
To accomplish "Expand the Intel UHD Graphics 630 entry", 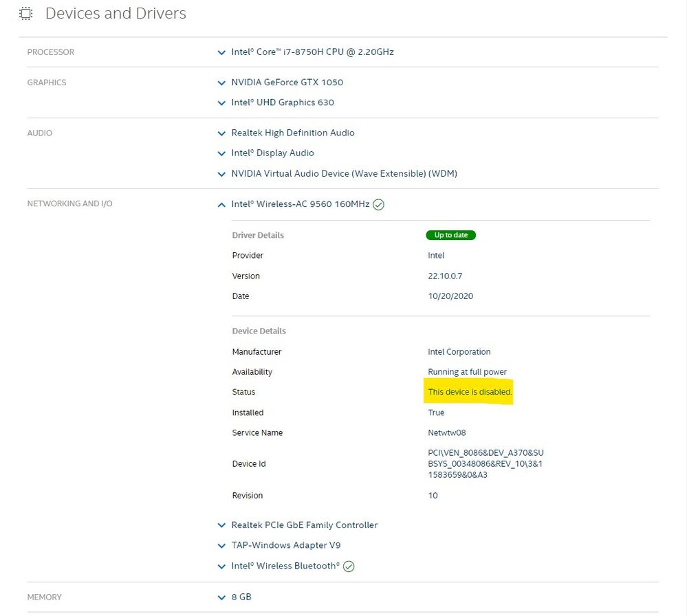I will pos(221,103).
